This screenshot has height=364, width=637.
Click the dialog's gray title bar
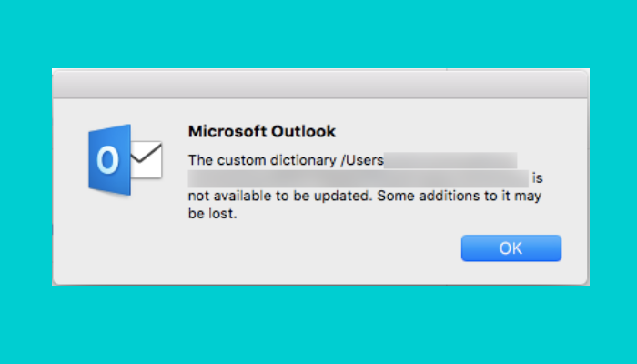[x=320, y=83]
